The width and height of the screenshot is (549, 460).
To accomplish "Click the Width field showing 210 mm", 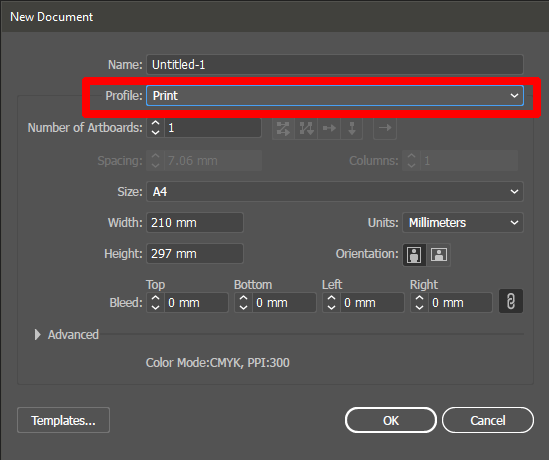I will 195,223.
